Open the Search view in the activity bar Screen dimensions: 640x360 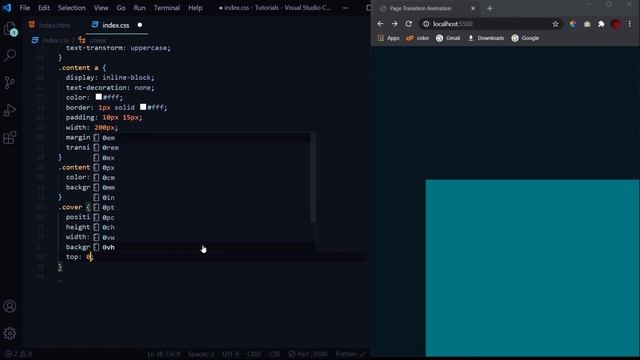tap(10, 55)
